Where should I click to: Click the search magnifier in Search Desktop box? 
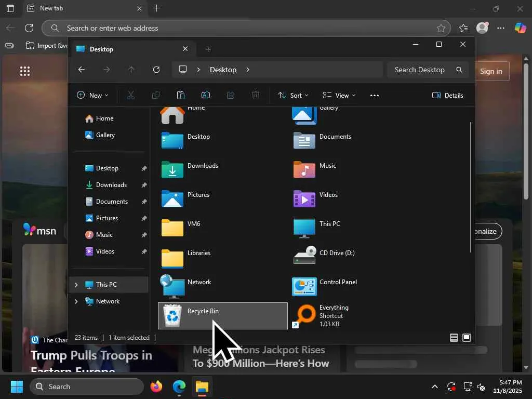(459, 70)
